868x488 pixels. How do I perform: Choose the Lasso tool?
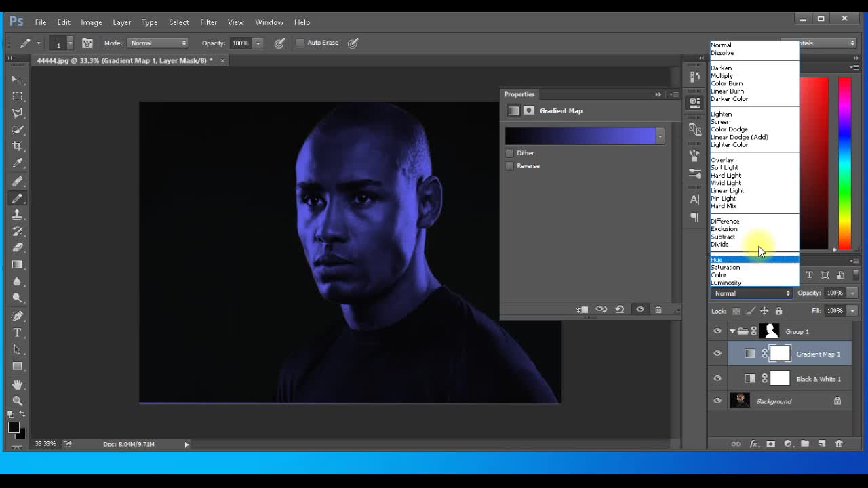[x=18, y=113]
